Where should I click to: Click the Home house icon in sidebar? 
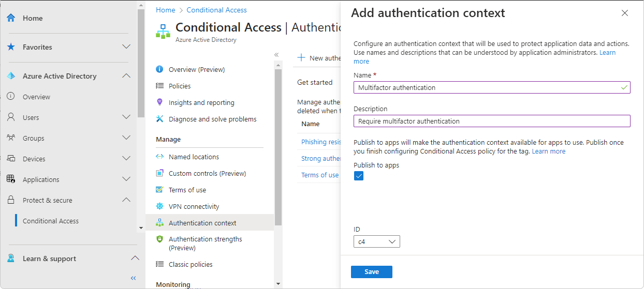pos(11,18)
